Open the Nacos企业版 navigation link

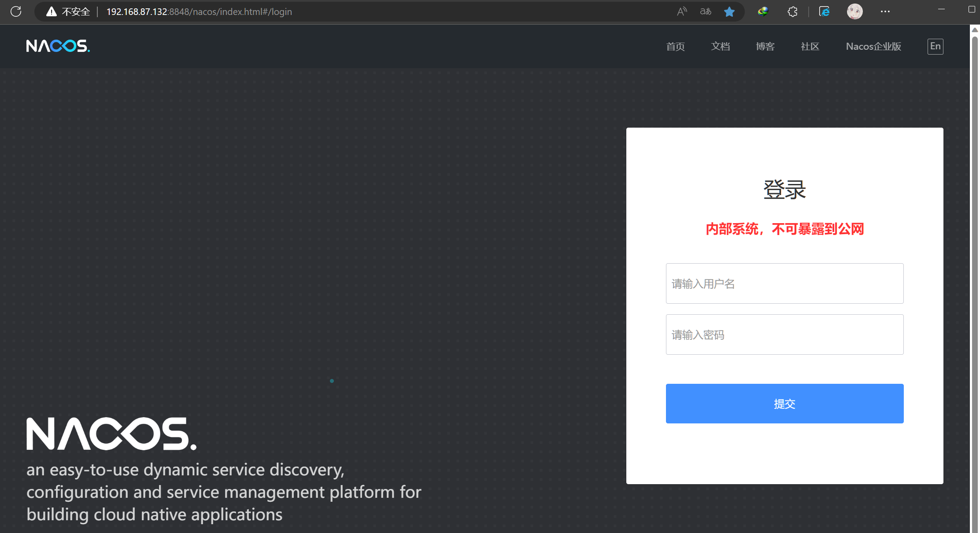[873, 46]
